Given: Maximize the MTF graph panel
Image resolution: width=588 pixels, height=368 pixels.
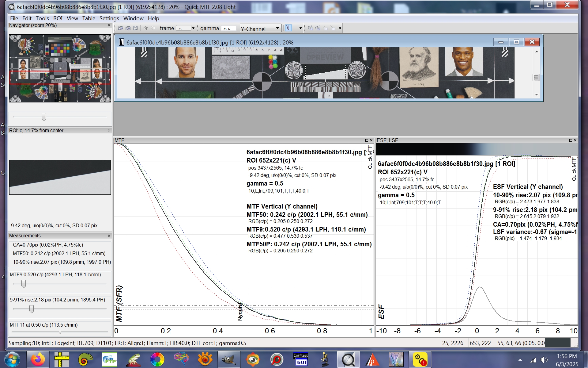Looking at the screenshot, I should pos(367,140).
